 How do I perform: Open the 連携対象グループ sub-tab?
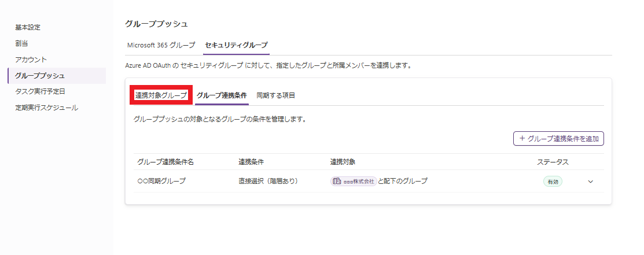click(x=161, y=95)
